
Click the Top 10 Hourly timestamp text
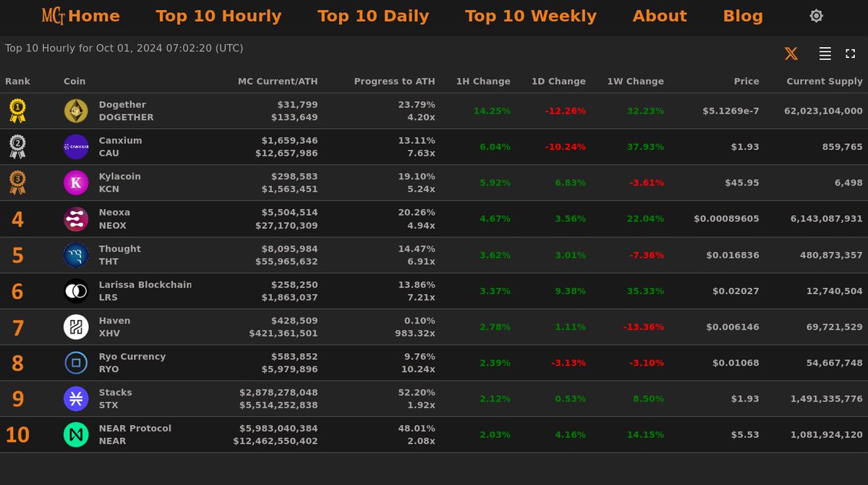coord(124,48)
